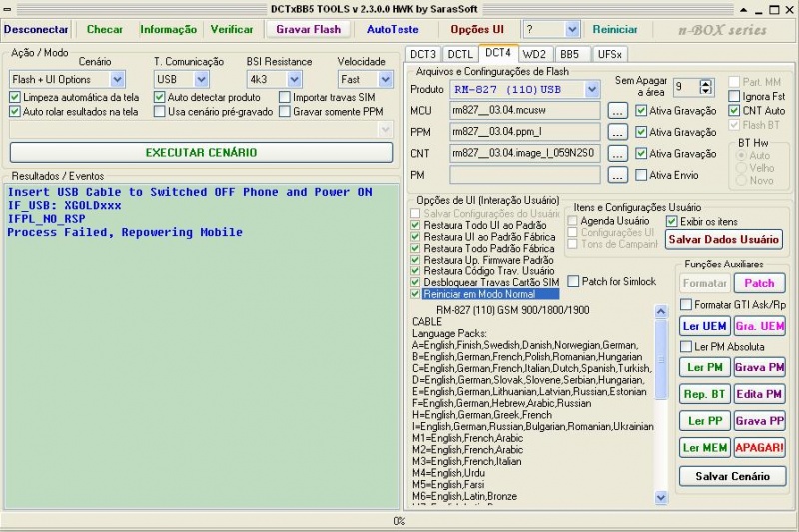Click the red APAGAR! button

click(x=759, y=447)
